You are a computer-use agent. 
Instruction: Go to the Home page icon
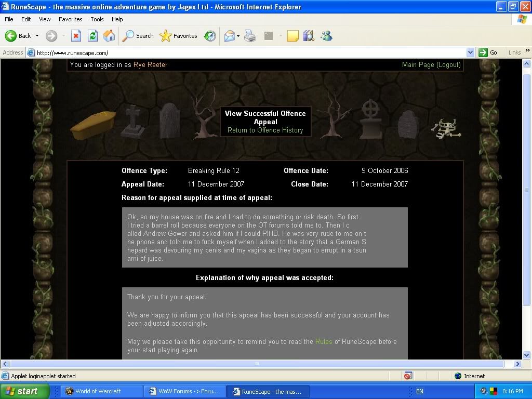click(109, 36)
